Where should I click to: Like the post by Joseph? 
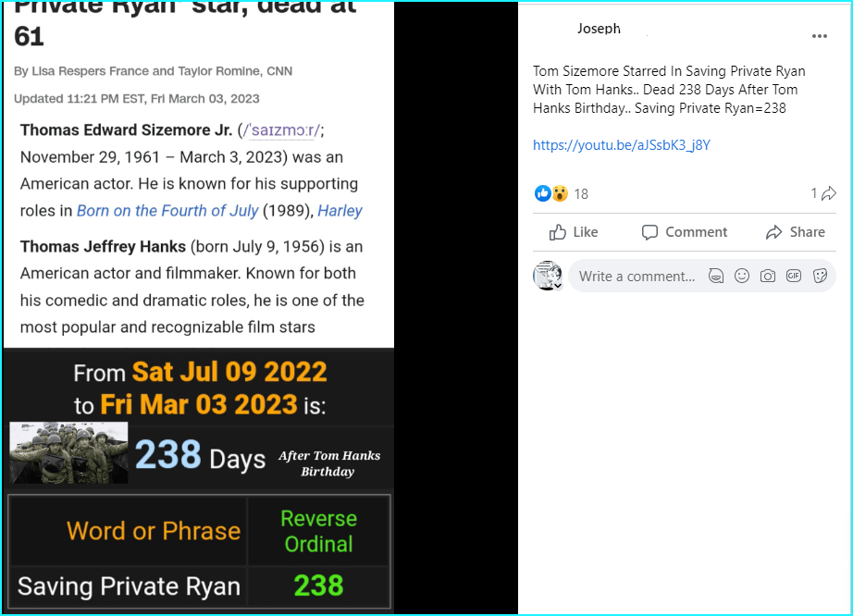(574, 232)
